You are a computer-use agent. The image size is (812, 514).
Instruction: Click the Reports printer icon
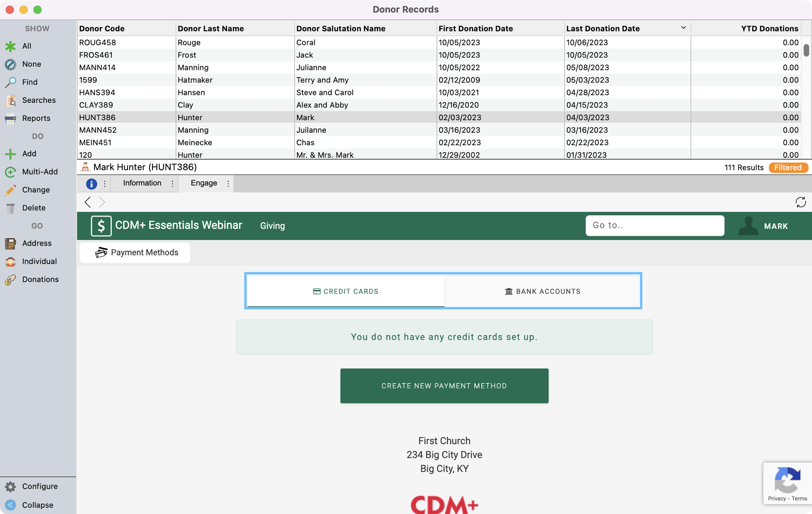pos(10,118)
